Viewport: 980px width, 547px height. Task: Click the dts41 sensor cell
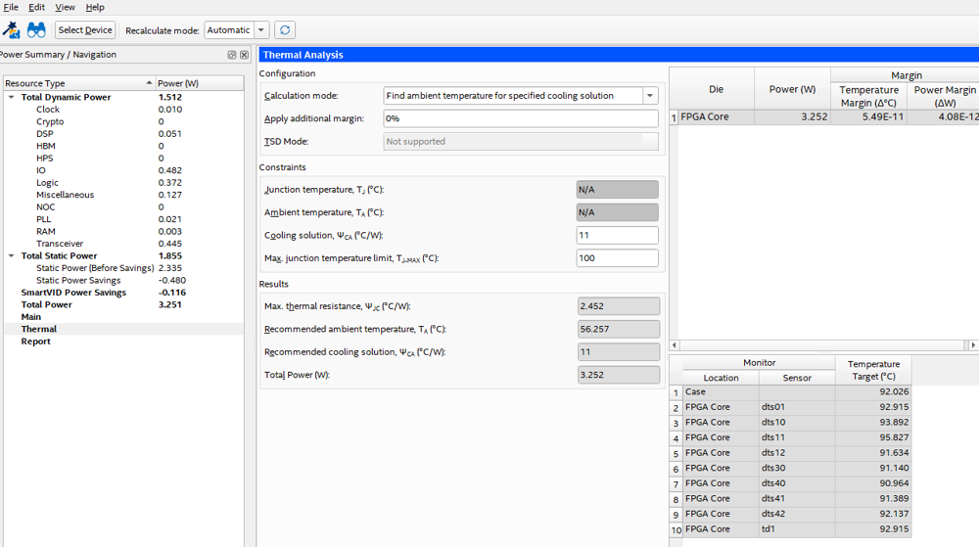pyautogui.click(x=797, y=499)
